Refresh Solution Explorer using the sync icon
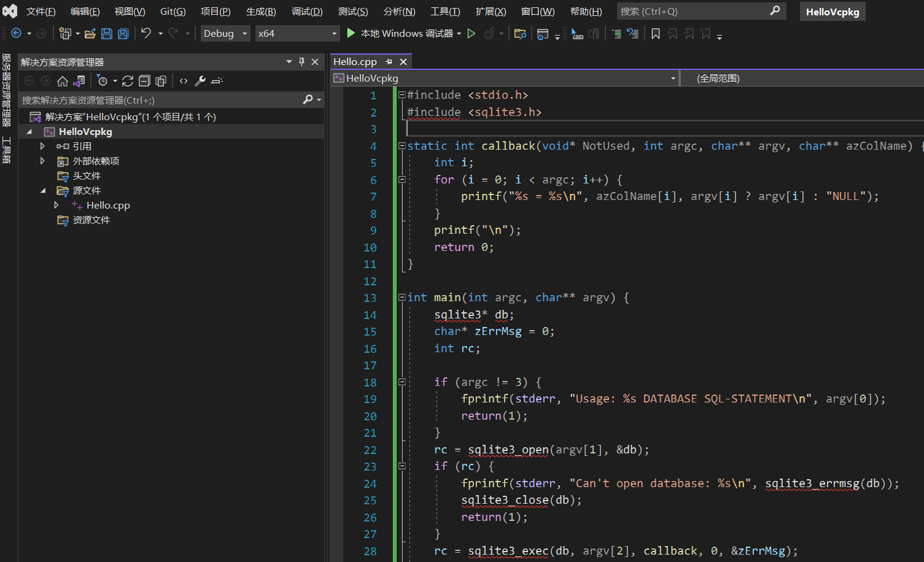 128,81
